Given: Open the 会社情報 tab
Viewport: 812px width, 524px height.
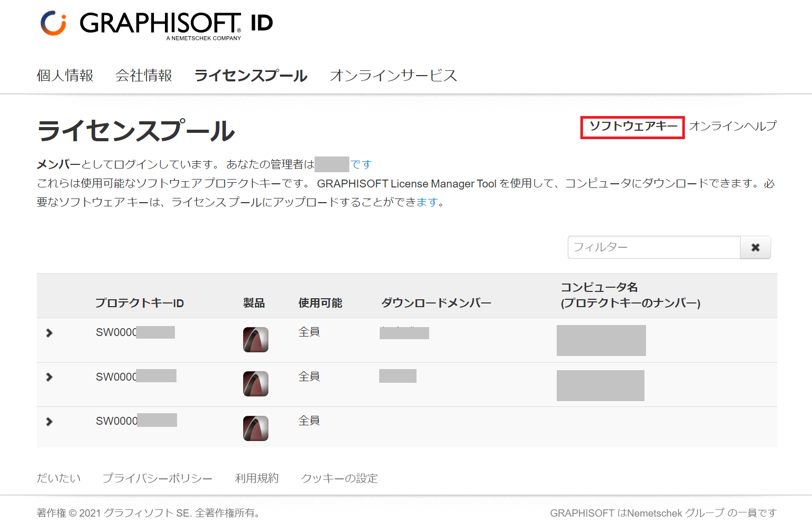Looking at the screenshot, I should (144, 76).
